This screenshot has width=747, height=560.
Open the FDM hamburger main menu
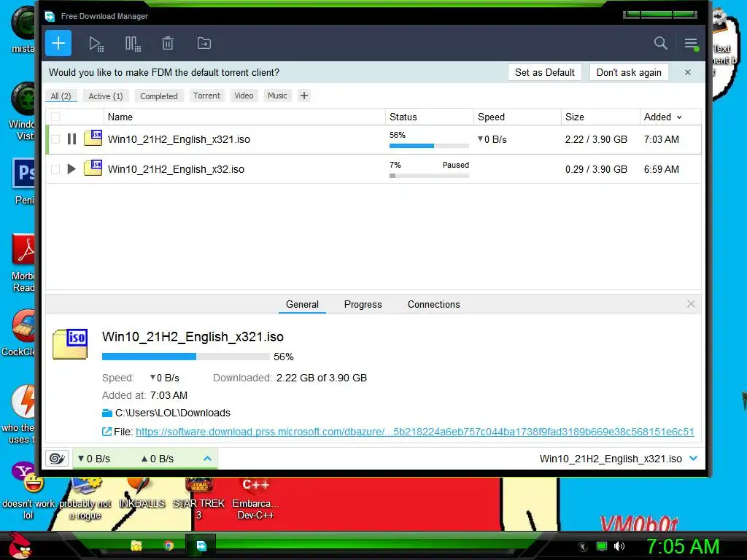click(691, 44)
